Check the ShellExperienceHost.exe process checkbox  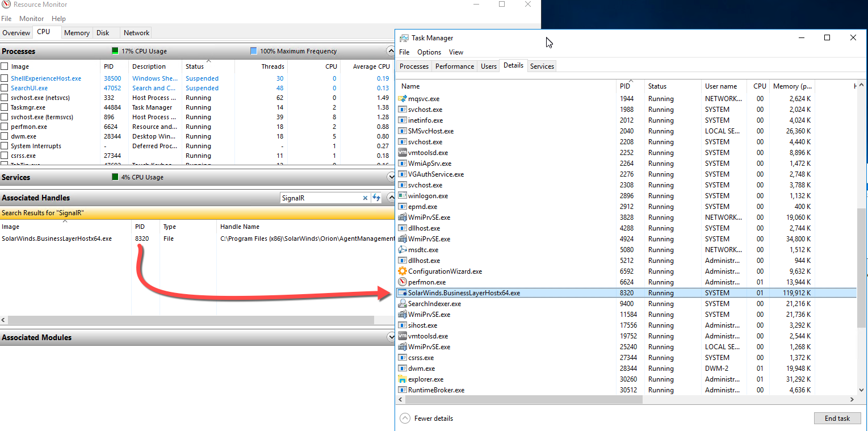pos(5,78)
